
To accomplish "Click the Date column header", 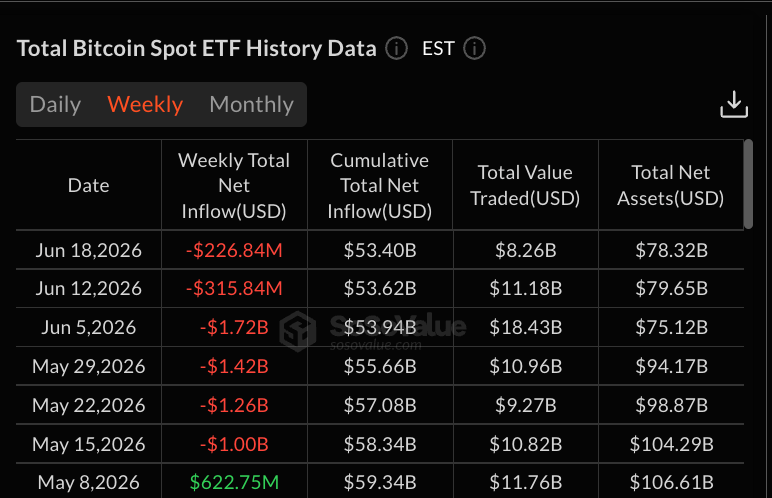I will pyautogui.click(x=89, y=185).
